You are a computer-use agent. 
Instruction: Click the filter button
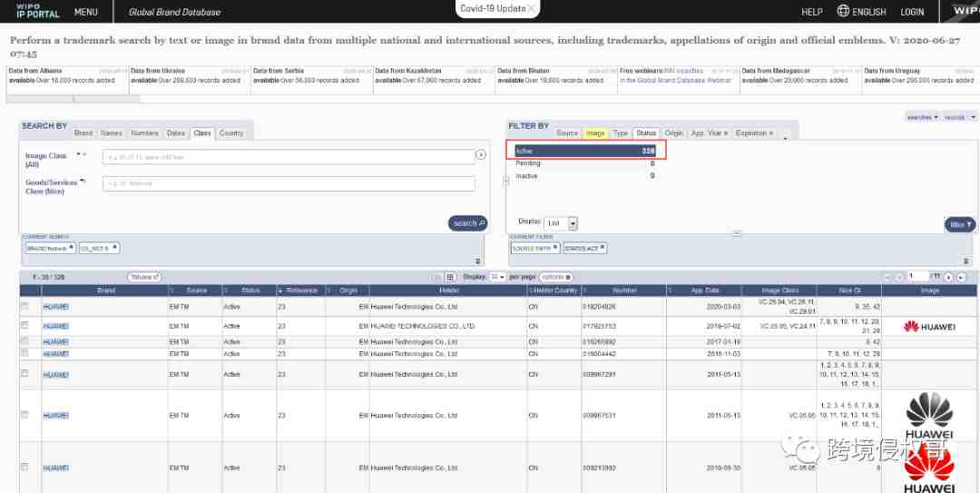point(960,224)
